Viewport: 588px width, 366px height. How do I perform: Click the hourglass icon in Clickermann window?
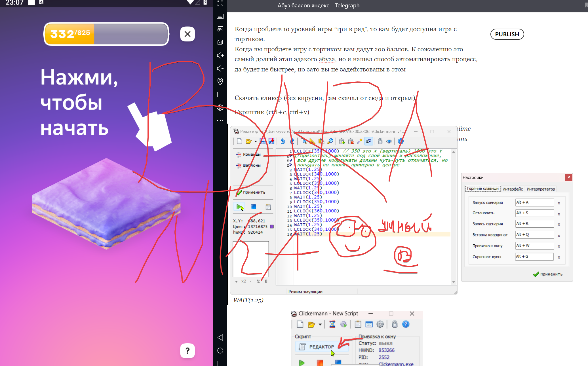coord(332,324)
